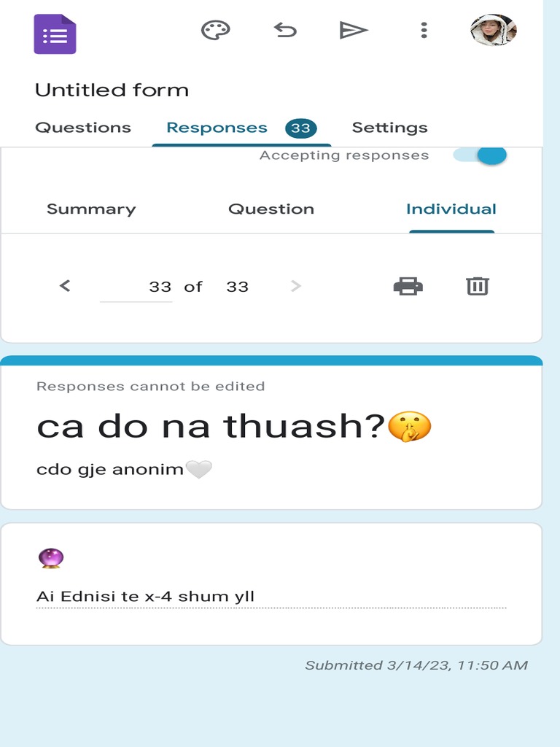Select the Individual responses view
This screenshot has height=747, width=560.
pyautogui.click(x=451, y=209)
